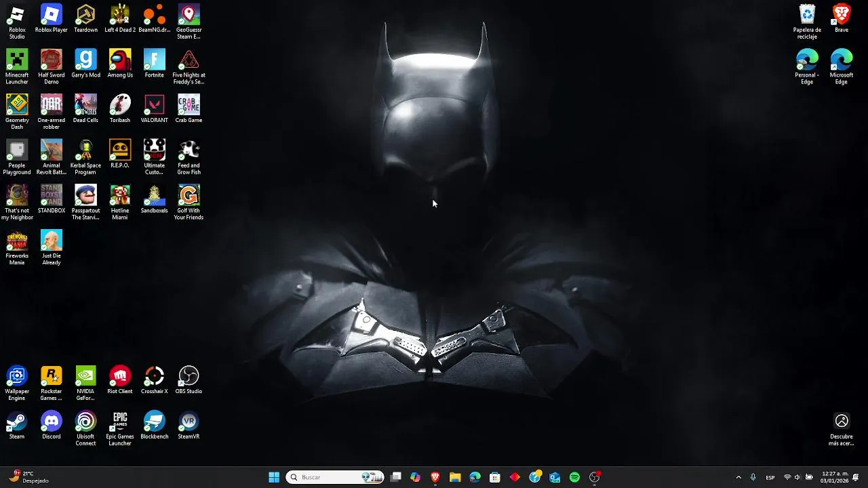Click the 'Descubre más acerca' desktop icon

tap(842, 430)
